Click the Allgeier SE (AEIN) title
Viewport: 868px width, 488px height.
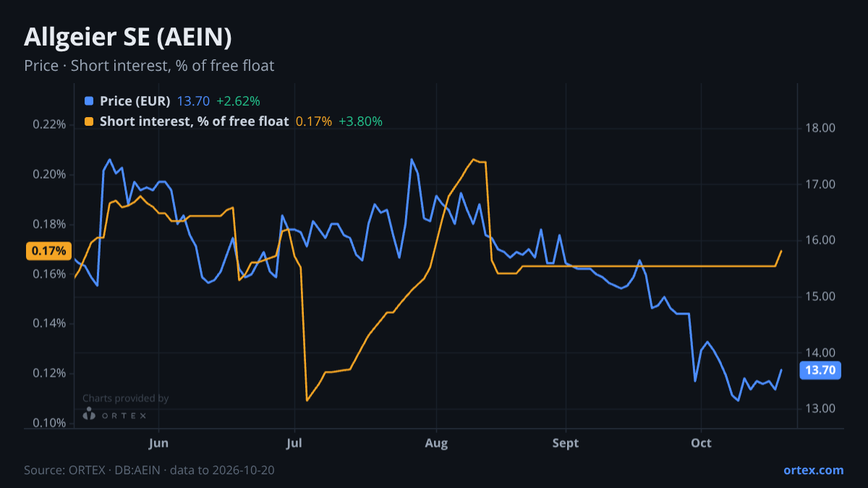(128, 37)
